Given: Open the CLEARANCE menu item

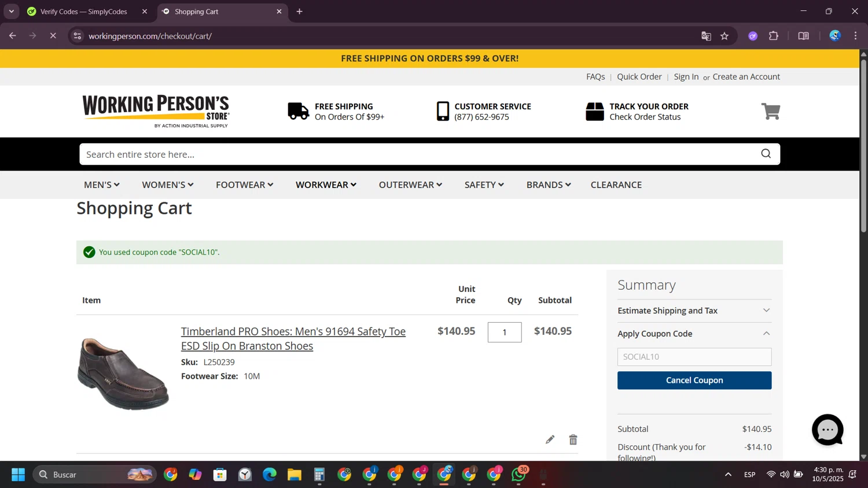Looking at the screenshot, I should (x=616, y=185).
